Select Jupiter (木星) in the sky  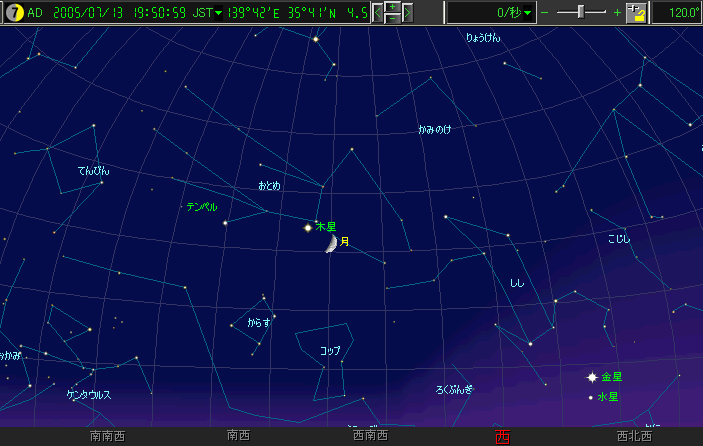point(308,228)
